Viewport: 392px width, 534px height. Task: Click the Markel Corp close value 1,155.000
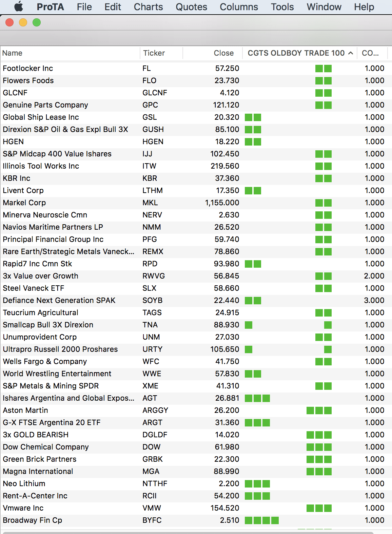click(x=222, y=203)
